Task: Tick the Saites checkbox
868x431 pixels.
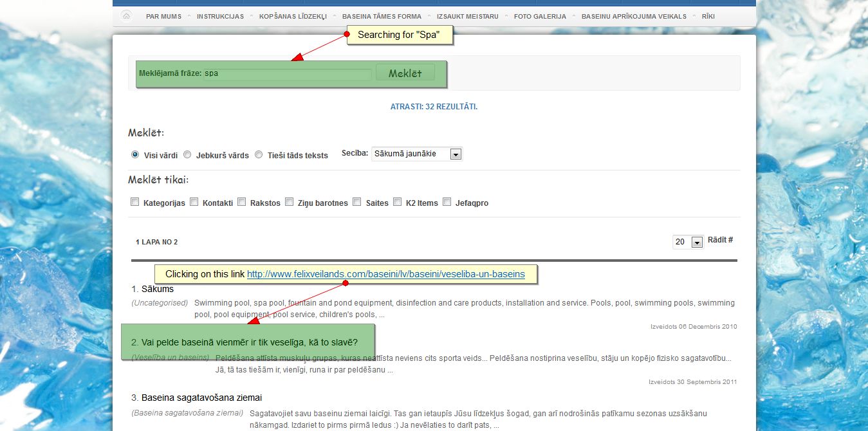Action: [357, 202]
